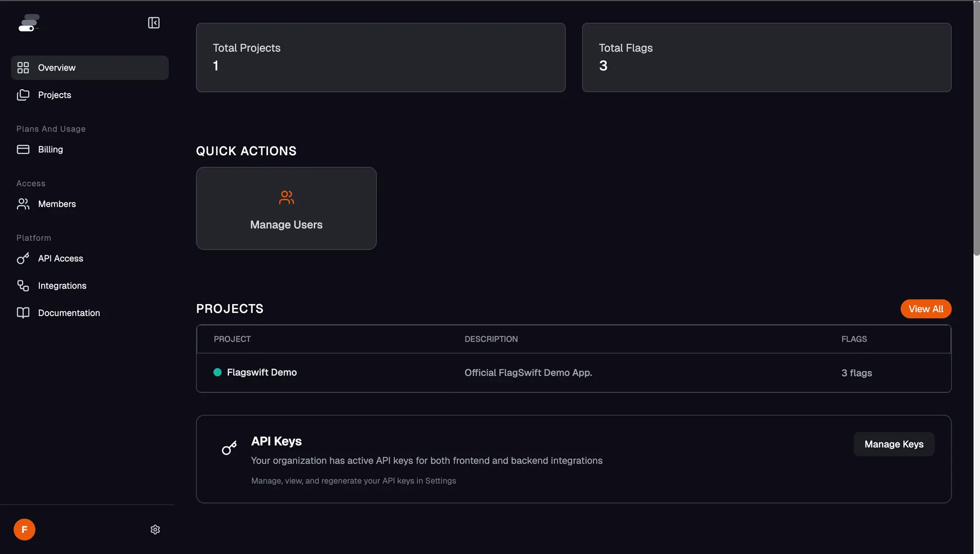Click the orange F user avatar

(24, 530)
